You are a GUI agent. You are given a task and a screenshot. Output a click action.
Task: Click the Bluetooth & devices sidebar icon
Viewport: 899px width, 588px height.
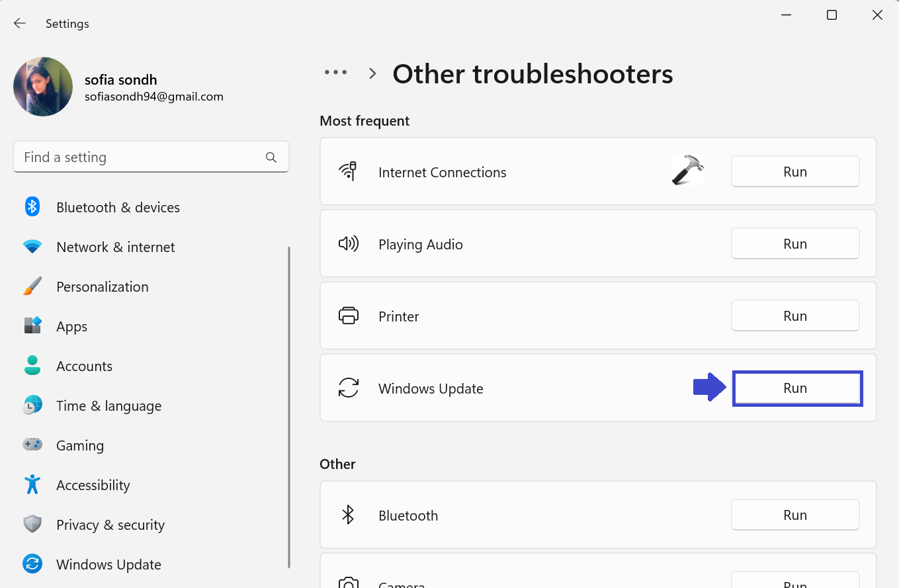tap(32, 207)
